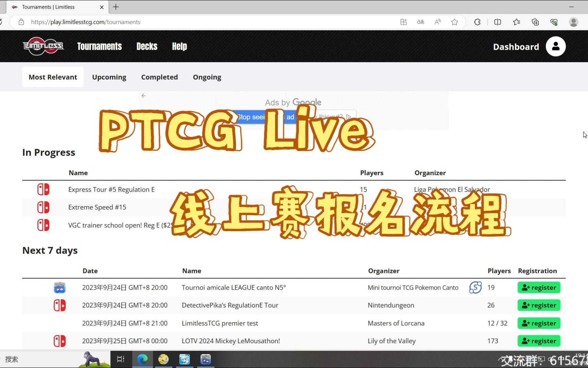Viewport: 588px width, 368px height.
Task: Open the Pokémon TCG Live taskbar icon
Action: tap(206, 359)
